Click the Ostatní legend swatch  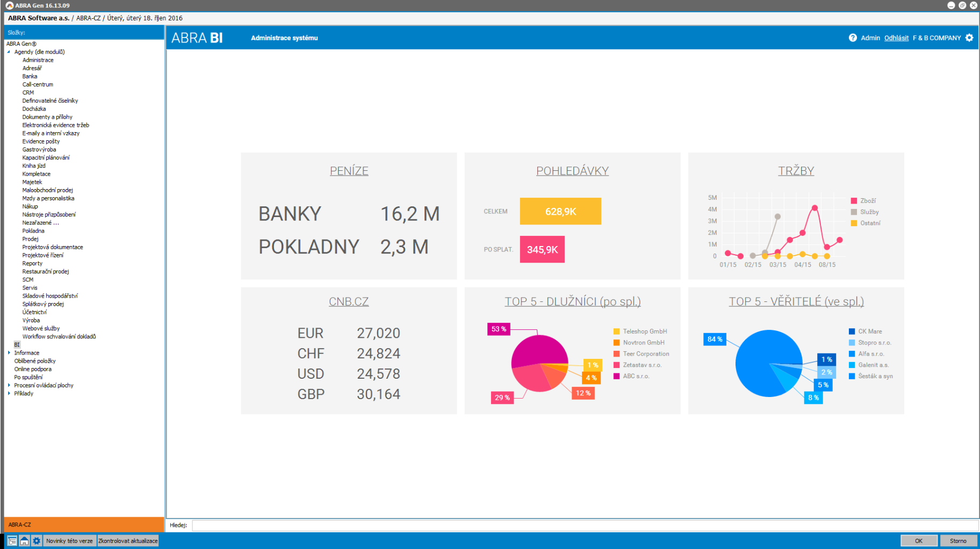click(854, 223)
